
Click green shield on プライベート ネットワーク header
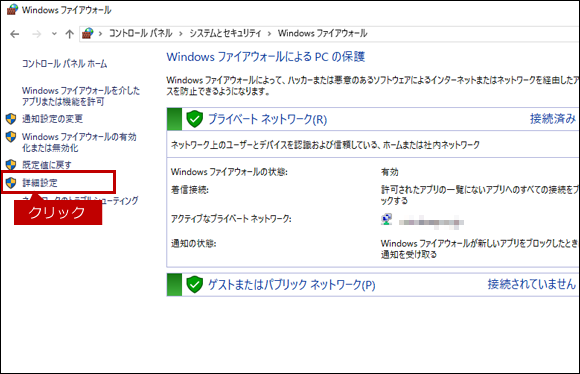point(195,119)
